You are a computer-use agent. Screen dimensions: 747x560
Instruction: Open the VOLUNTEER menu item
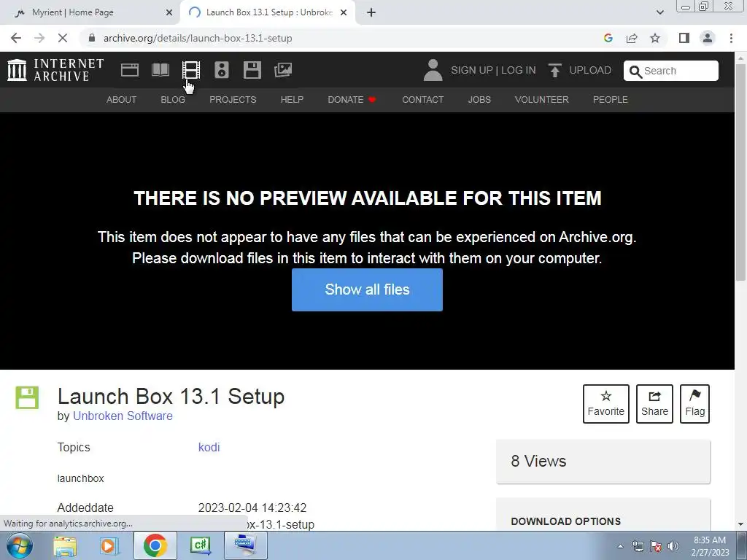point(542,99)
